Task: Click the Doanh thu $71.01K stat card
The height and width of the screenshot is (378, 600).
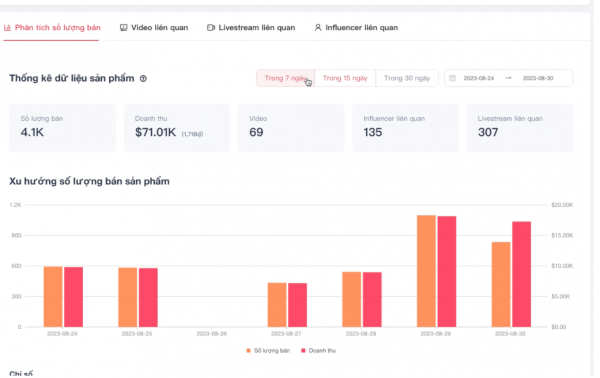Action: [x=177, y=128]
